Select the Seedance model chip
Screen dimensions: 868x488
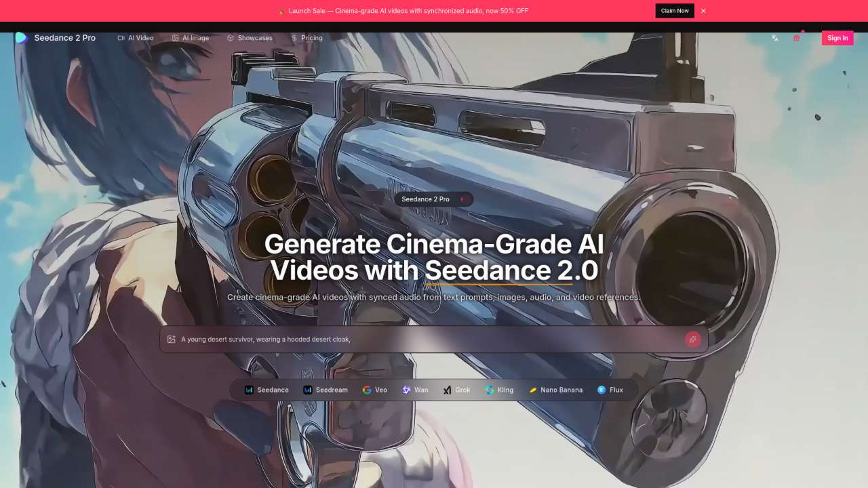pos(267,390)
